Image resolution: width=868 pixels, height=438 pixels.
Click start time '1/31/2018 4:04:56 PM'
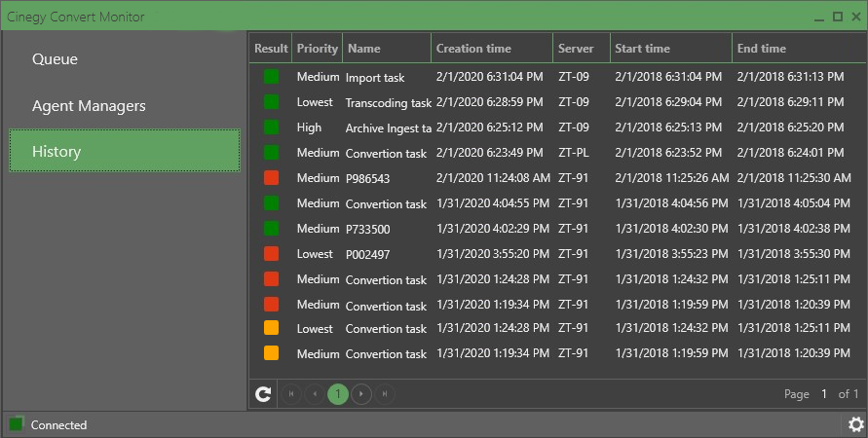(x=671, y=203)
